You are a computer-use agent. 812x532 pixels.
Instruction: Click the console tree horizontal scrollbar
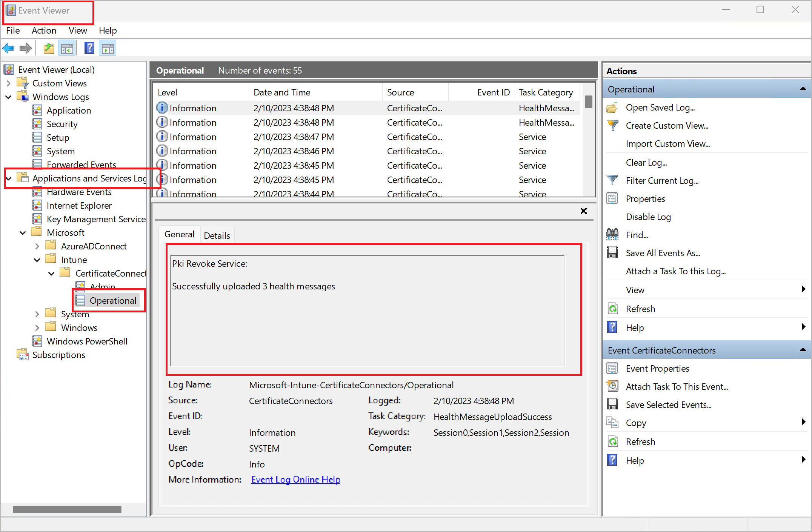click(67, 510)
